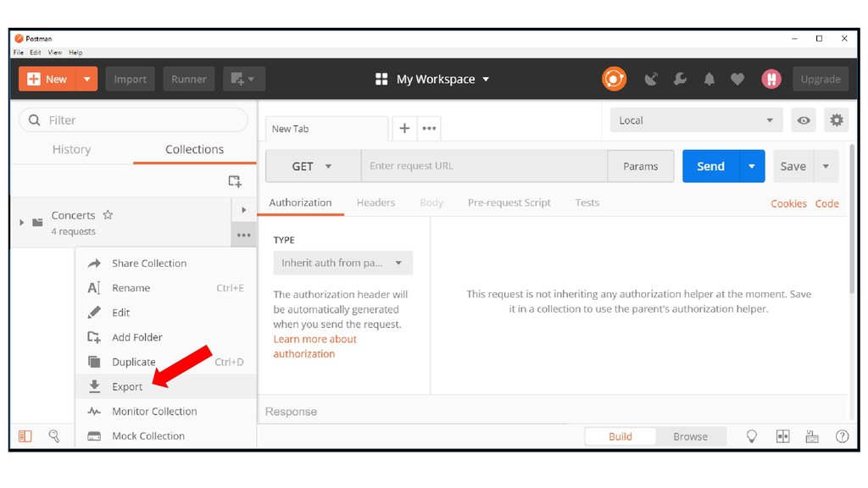Click the Save button

[x=793, y=166]
